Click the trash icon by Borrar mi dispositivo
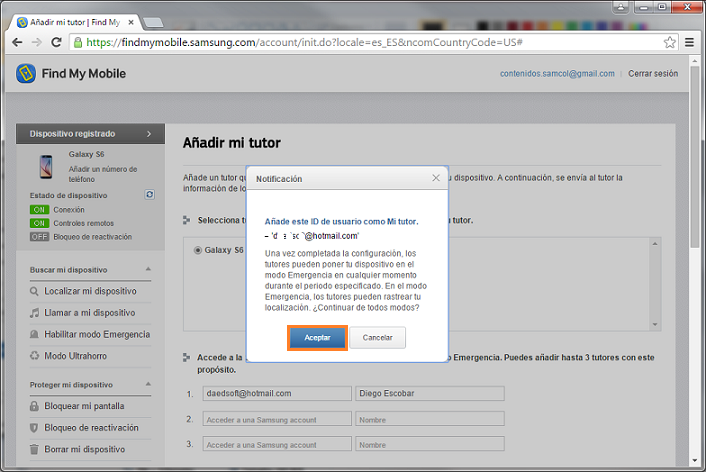 point(34,449)
